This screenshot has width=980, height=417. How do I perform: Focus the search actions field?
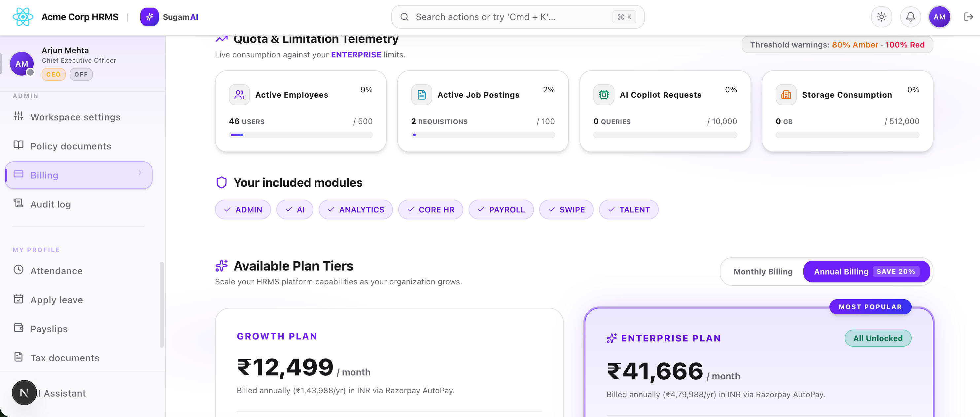tap(518, 17)
